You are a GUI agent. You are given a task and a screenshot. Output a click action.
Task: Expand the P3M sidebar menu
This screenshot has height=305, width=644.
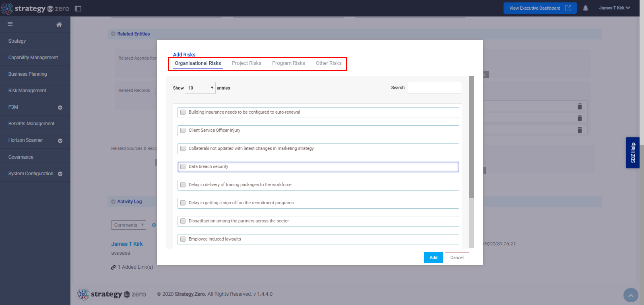point(60,108)
